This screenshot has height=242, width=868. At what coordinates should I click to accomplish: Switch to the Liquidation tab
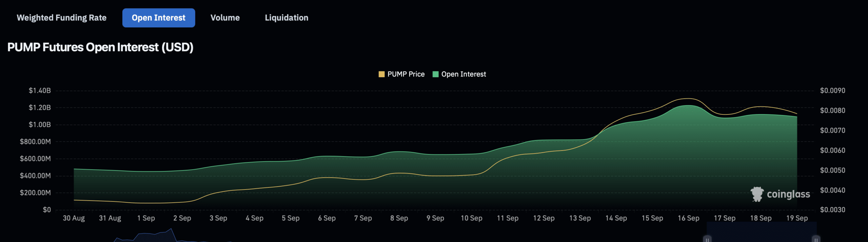(286, 18)
